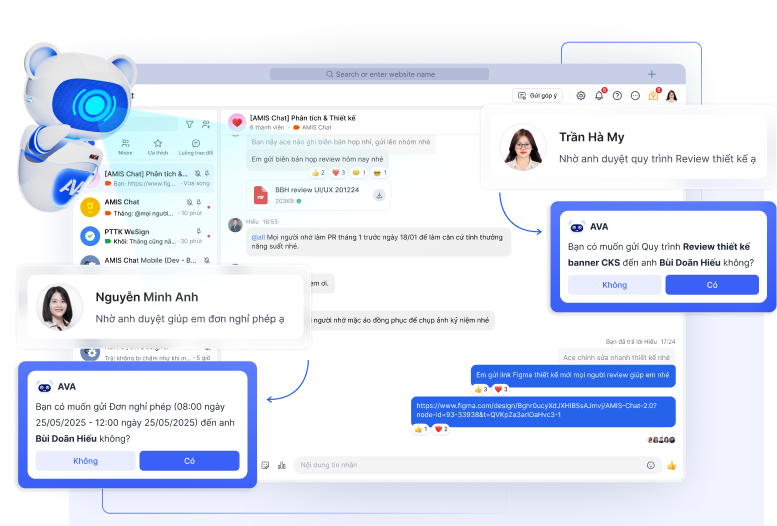Open the emoji picker in message box
Viewport: 777px width, 526px height.
coord(651,465)
